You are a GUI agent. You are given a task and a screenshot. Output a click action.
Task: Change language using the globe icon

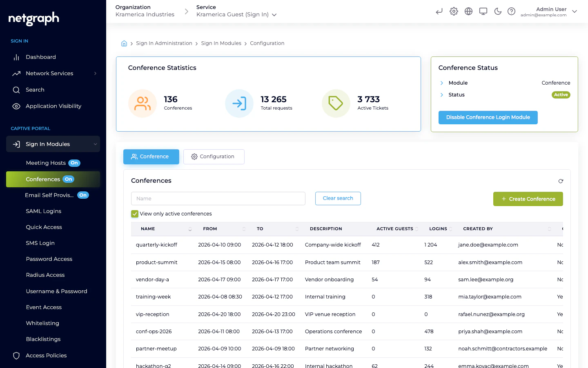(x=468, y=11)
